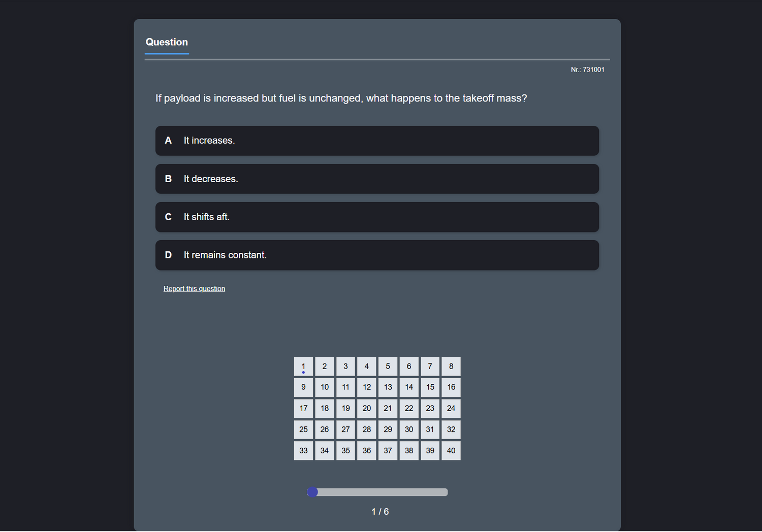The height and width of the screenshot is (532, 762).
Task: Jump to question 29
Action: pyautogui.click(x=388, y=429)
